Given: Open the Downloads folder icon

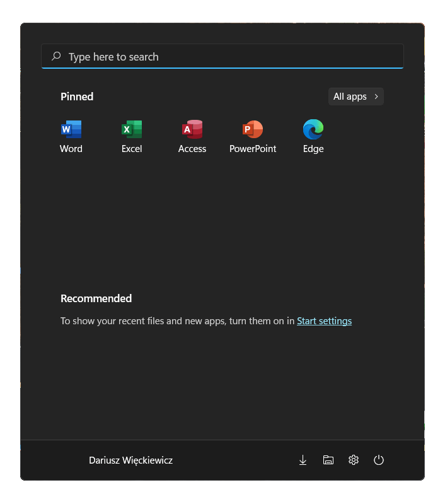Looking at the screenshot, I should point(303,460).
